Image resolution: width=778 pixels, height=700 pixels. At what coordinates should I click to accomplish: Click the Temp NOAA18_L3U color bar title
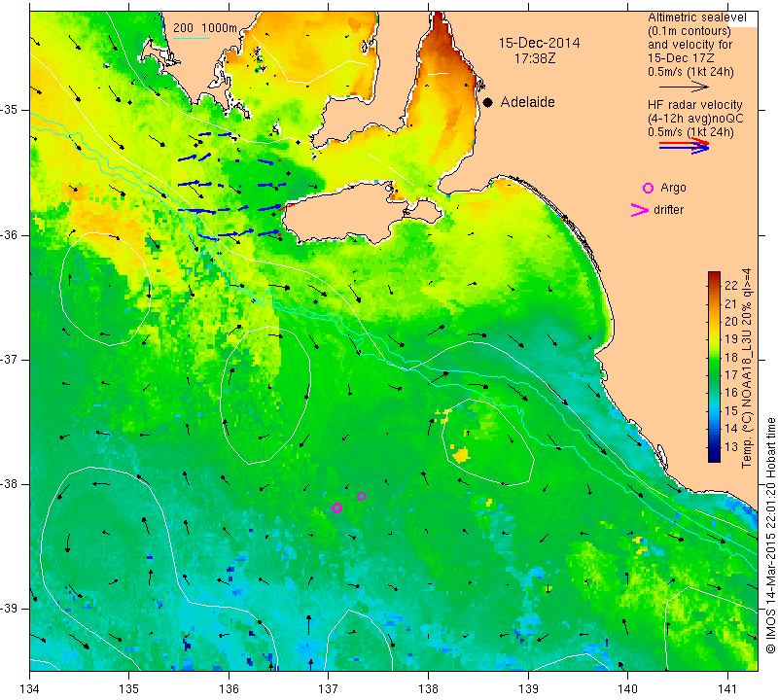click(746, 368)
